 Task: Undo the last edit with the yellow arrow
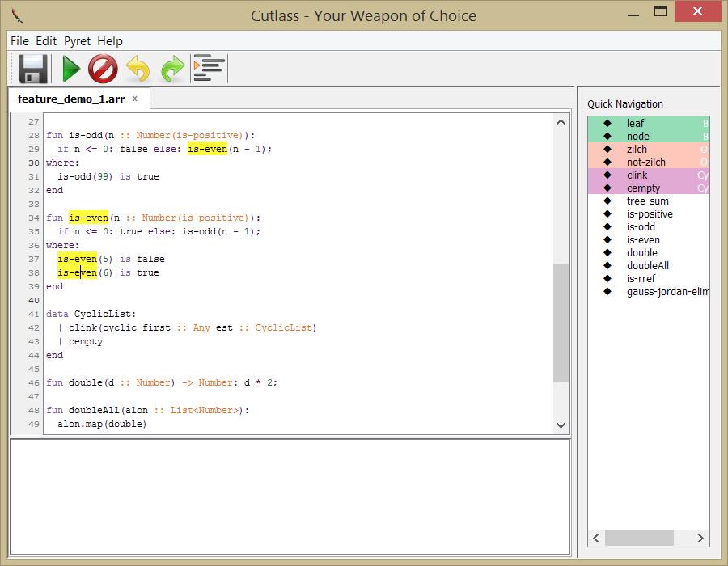(138, 69)
